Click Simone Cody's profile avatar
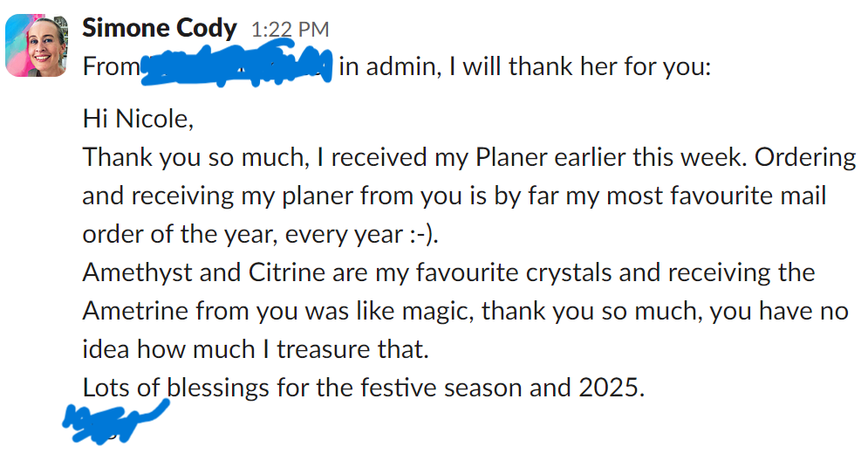 [36, 47]
